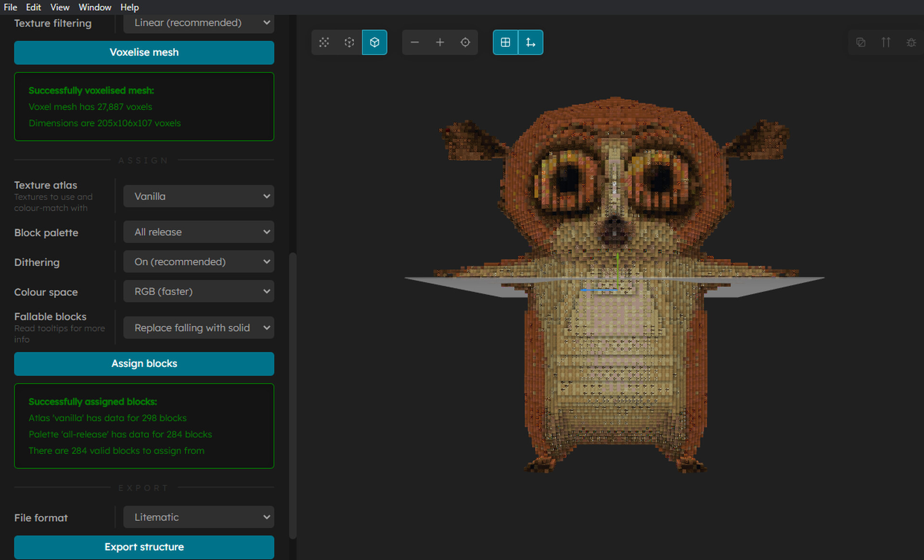Toggle the grid overlay display
This screenshot has height=560, width=924.
(505, 42)
